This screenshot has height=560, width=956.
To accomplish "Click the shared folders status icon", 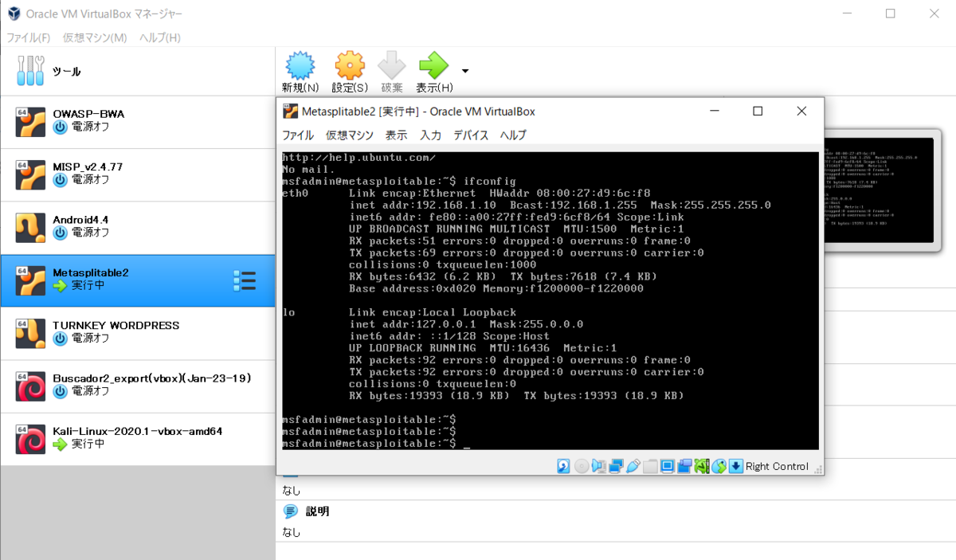I will (650, 466).
